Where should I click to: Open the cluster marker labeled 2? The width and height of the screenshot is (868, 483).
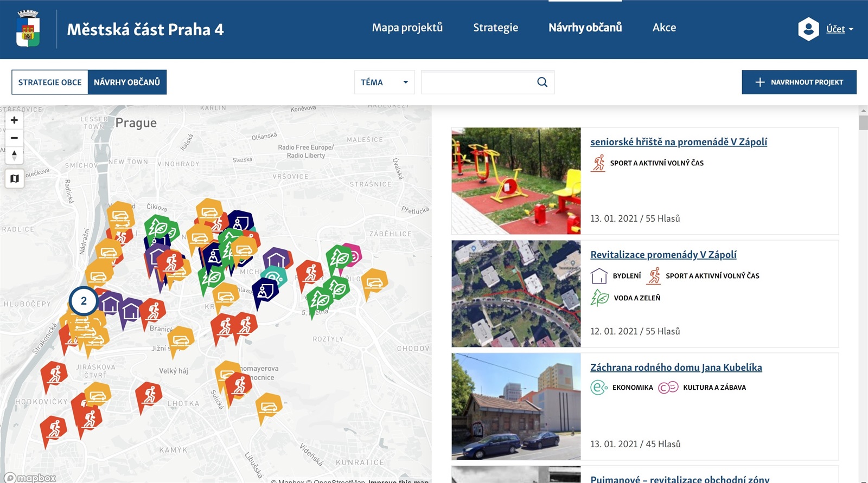84,300
